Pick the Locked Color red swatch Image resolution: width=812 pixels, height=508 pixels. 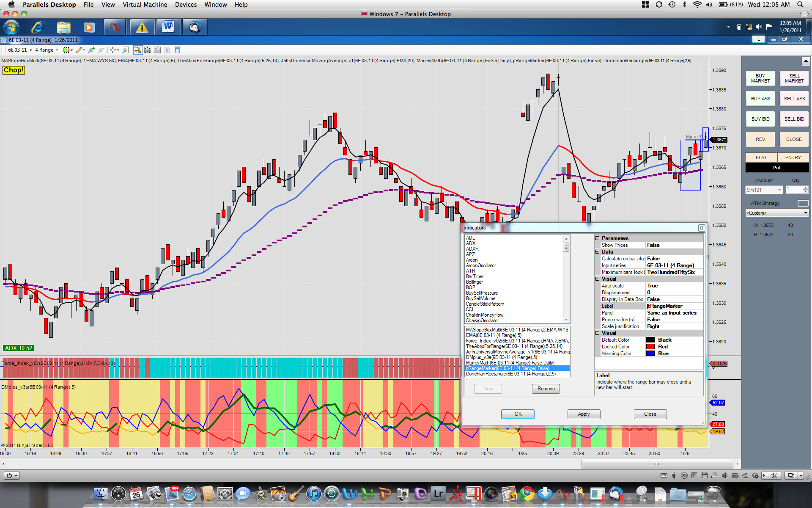tap(650, 347)
